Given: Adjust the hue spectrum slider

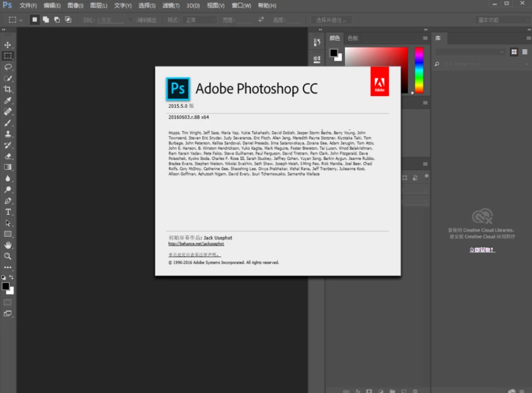Looking at the screenshot, I should click(x=419, y=70).
